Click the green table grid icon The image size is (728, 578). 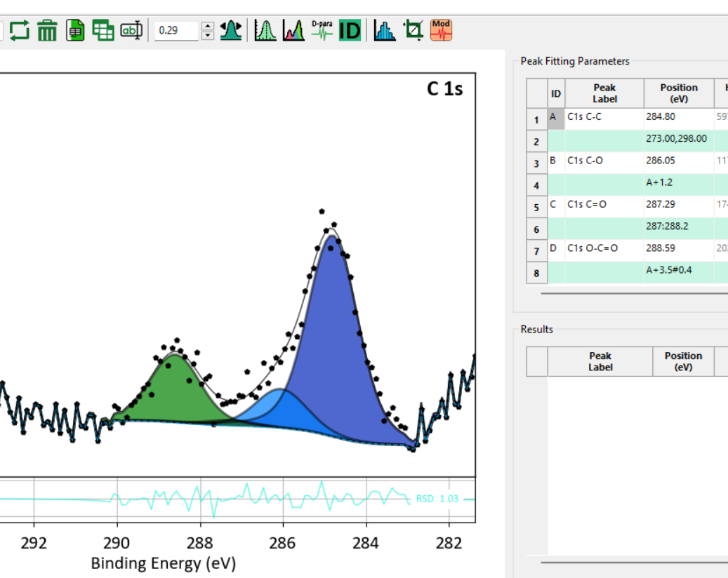tap(102, 31)
